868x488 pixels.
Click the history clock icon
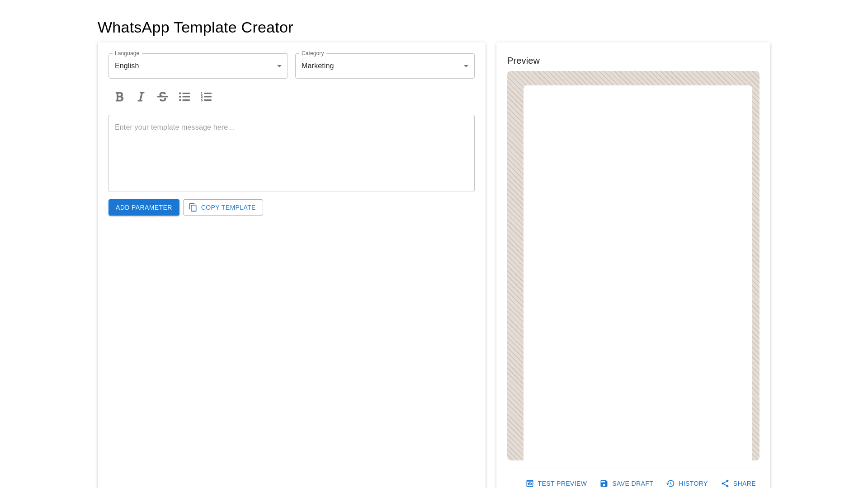pyautogui.click(x=670, y=483)
